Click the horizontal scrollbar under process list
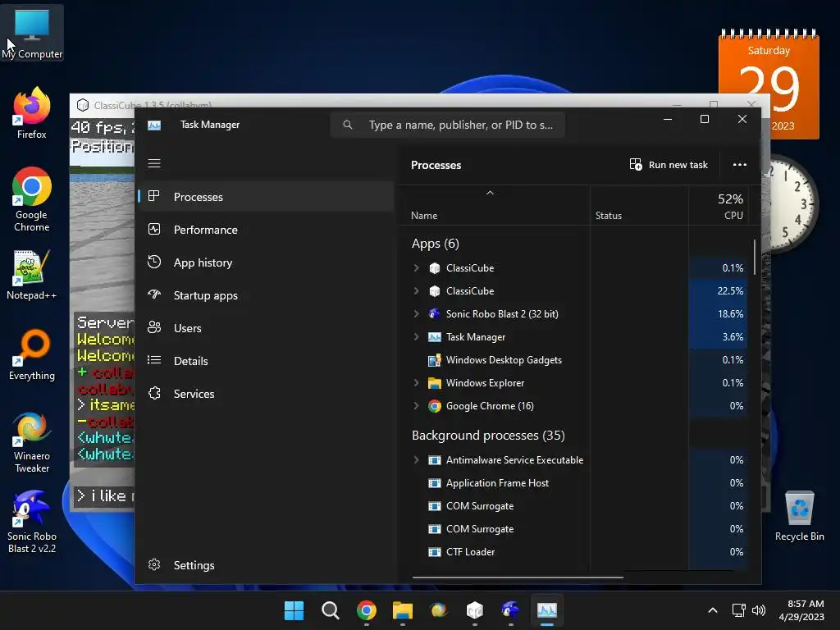Screen dimensions: 840x630 [x=518, y=577]
